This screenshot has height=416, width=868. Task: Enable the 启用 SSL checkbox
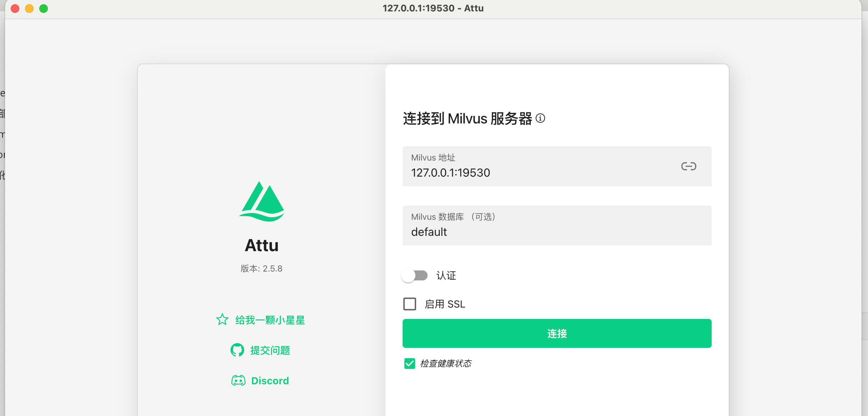pos(410,304)
